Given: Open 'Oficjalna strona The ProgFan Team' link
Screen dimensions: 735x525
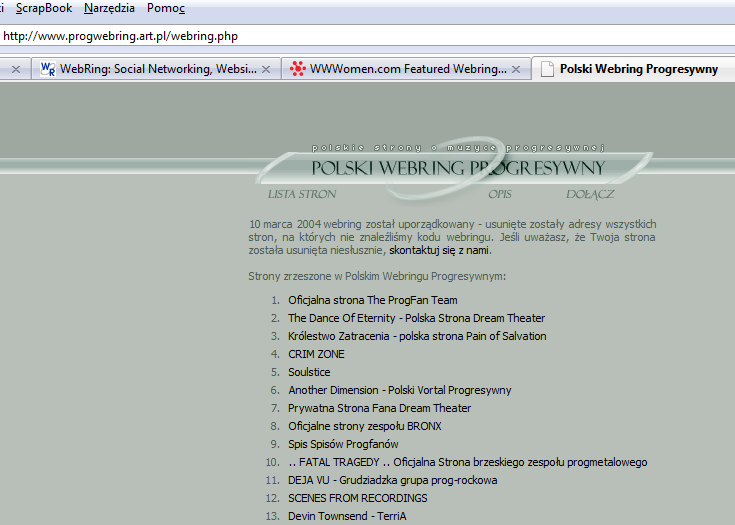Looking at the screenshot, I should [x=373, y=300].
